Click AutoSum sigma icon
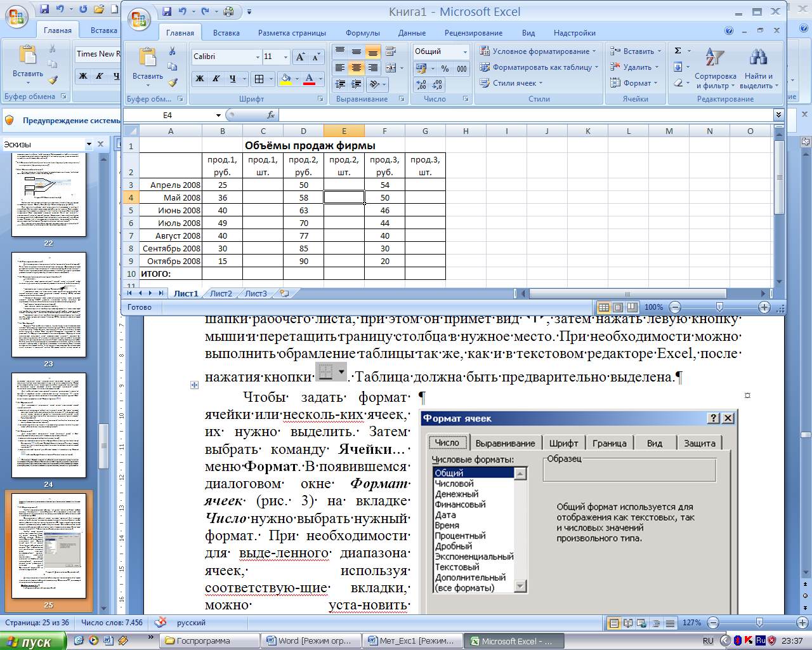This screenshot has width=812, height=650. point(678,51)
